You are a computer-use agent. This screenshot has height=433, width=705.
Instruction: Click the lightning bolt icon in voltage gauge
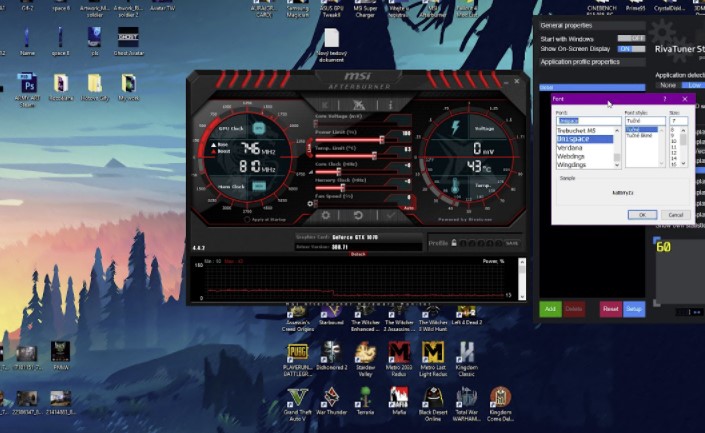click(x=455, y=128)
